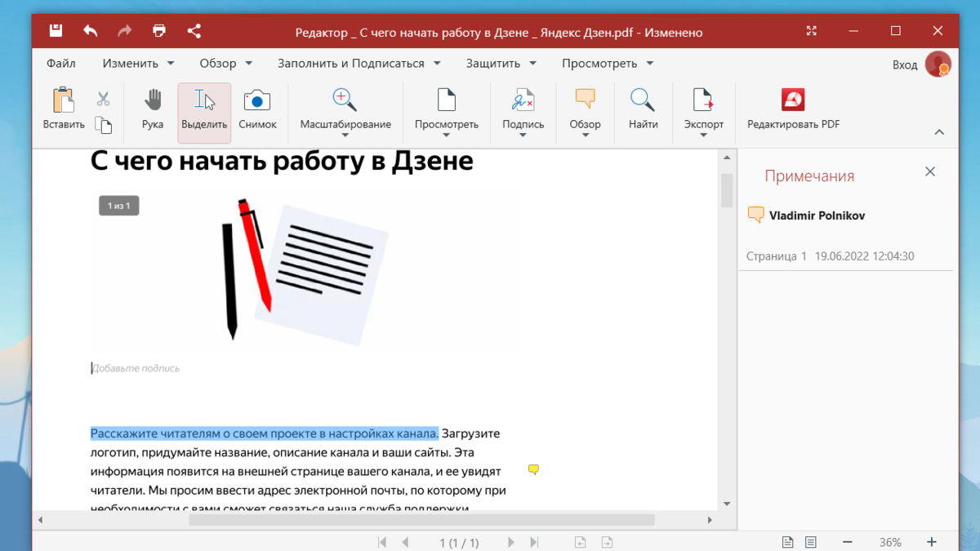The image size is (980, 551).
Task: Go to last page arrow
Action: pyautogui.click(x=534, y=542)
